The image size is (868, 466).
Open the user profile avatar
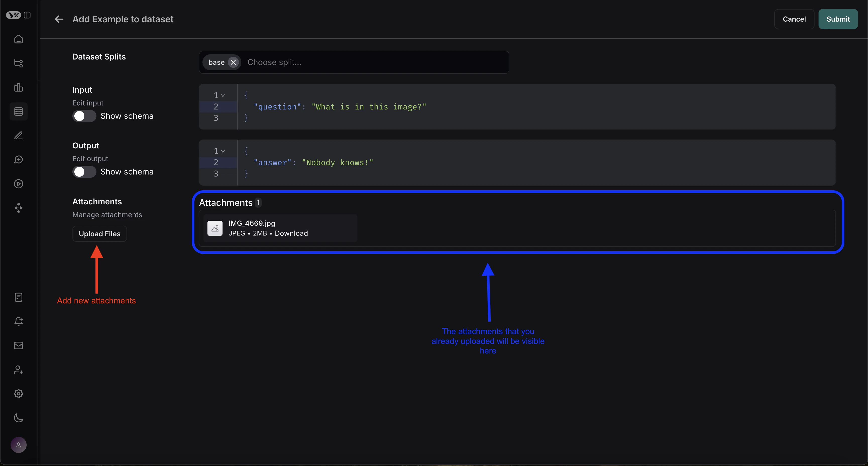19,445
